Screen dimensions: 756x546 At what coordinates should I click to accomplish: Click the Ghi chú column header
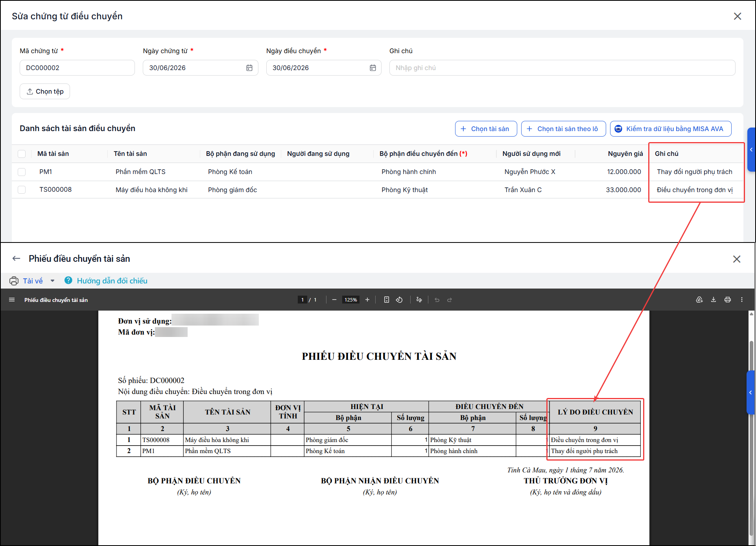[667, 154]
